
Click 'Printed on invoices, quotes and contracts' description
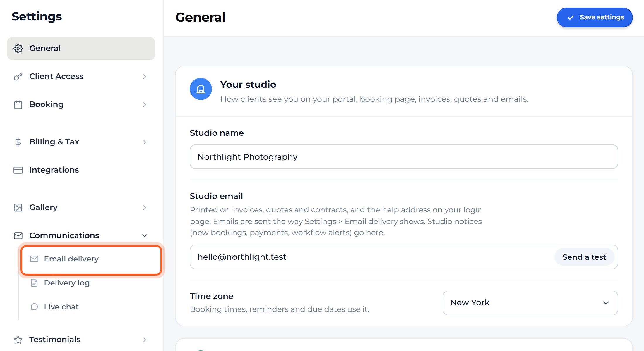click(336, 221)
